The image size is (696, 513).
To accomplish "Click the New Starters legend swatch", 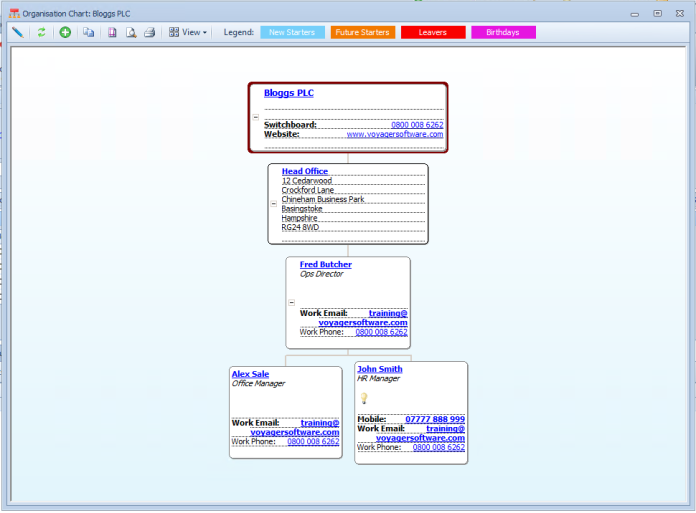I will tap(292, 32).
